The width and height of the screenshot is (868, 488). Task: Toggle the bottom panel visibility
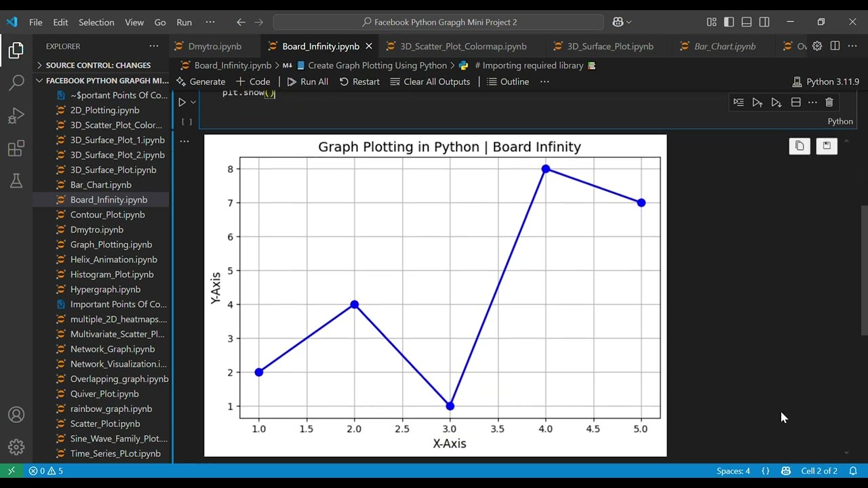(747, 22)
